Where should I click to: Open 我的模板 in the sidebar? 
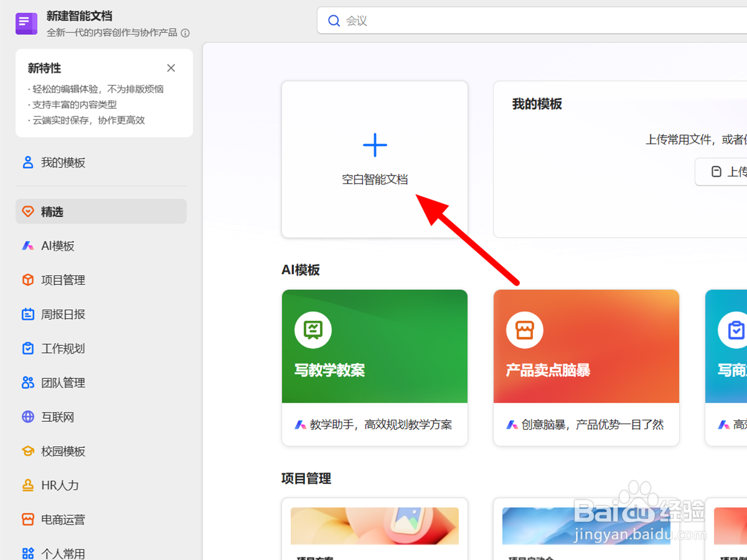click(101, 162)
